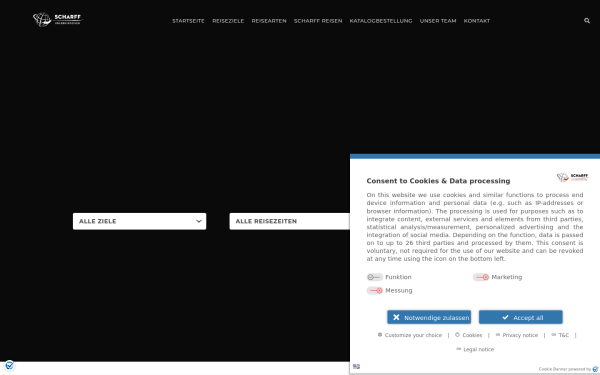Click the Consent to Cookies & Data processing heading

[x=439, y=181]
